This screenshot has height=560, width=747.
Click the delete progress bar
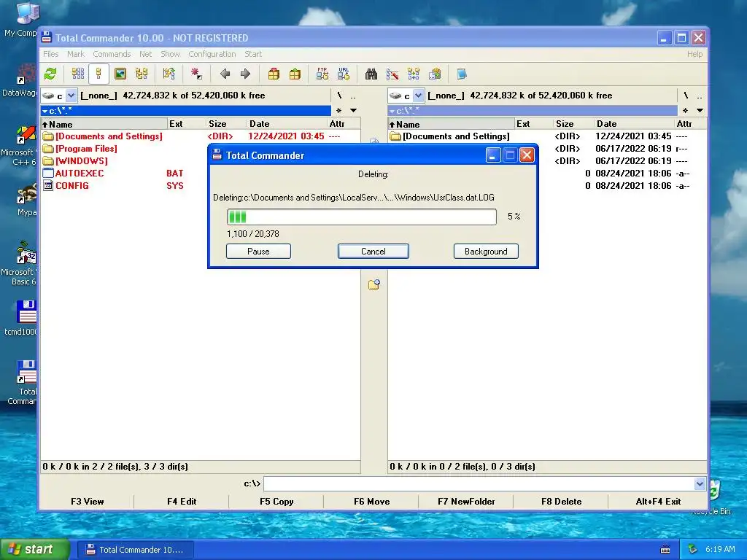(x=362, y=217)
